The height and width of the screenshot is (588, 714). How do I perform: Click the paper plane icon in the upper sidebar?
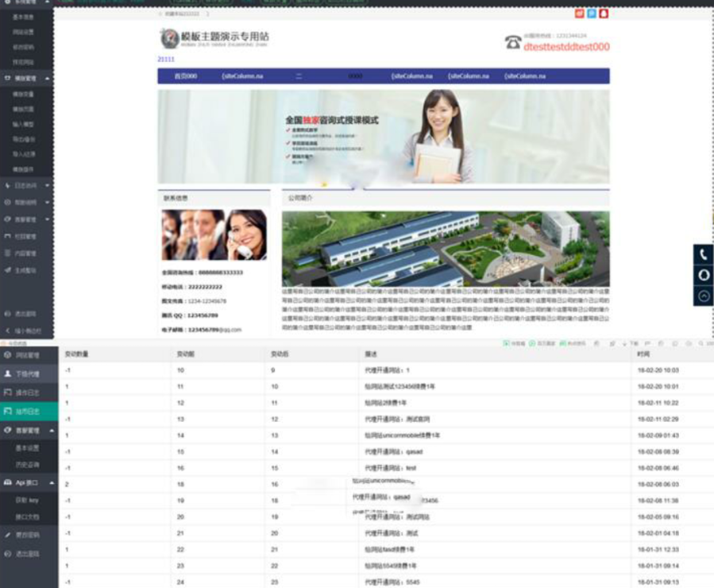7,270
